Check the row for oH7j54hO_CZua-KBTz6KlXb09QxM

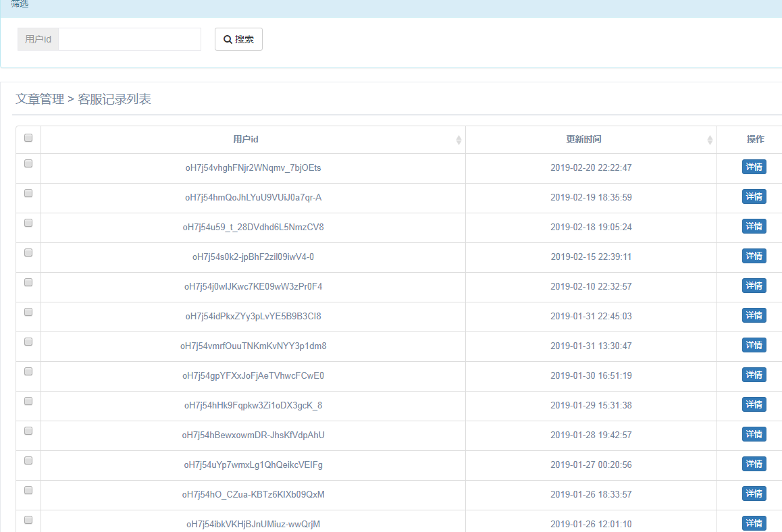click(28, 490)
